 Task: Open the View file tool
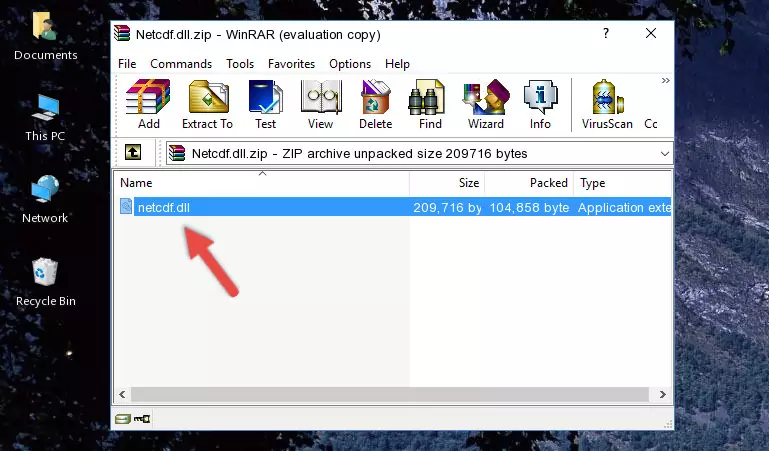tap(321, 104)
